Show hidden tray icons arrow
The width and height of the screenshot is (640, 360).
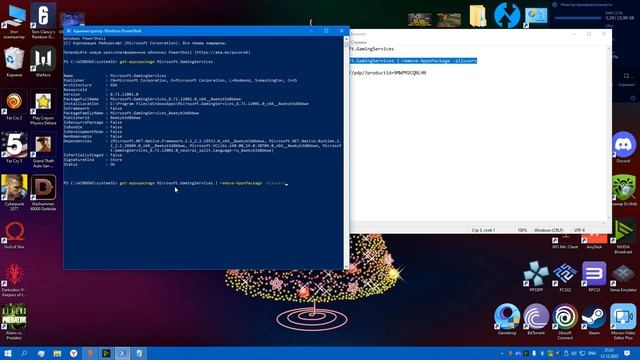point(502,353)
